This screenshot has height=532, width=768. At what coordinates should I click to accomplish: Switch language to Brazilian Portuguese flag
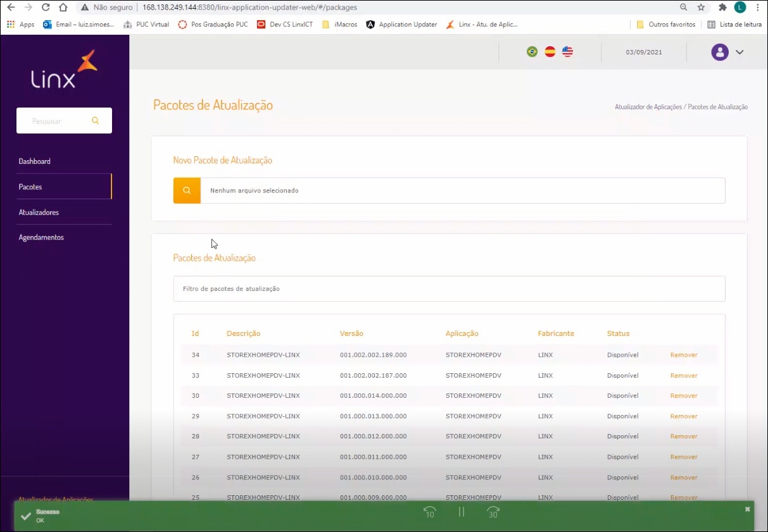532,52
